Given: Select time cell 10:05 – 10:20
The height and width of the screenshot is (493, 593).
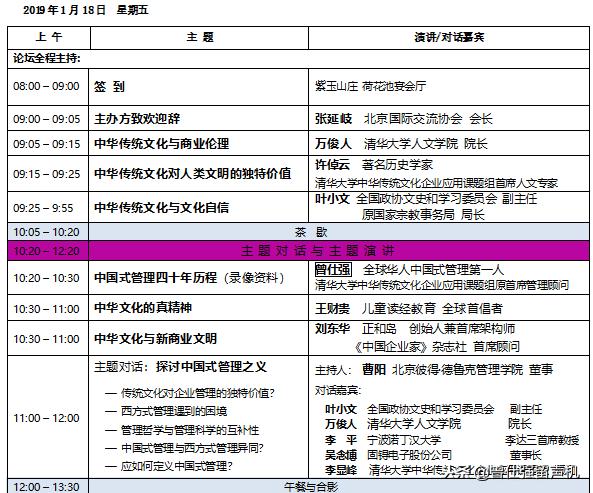Looking at the screenshot, I should pos(47,232).
